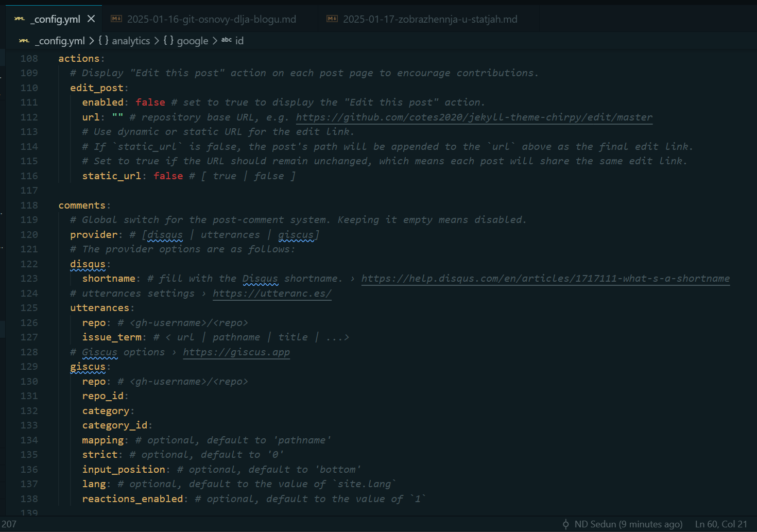The width and height of the screenshot is (757, 532).
Task: Click the 'provider' key
Action: coord(94,235)
